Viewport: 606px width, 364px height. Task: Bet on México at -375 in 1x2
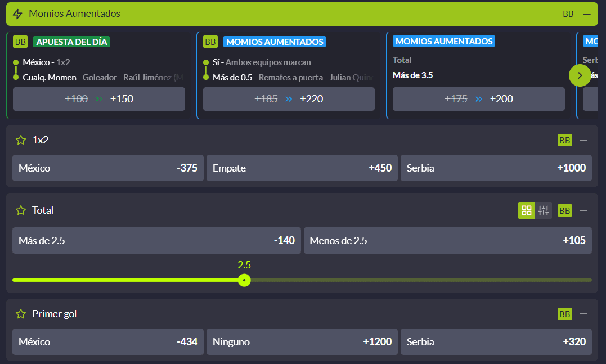pyautogui.click(x=108, y=168)
